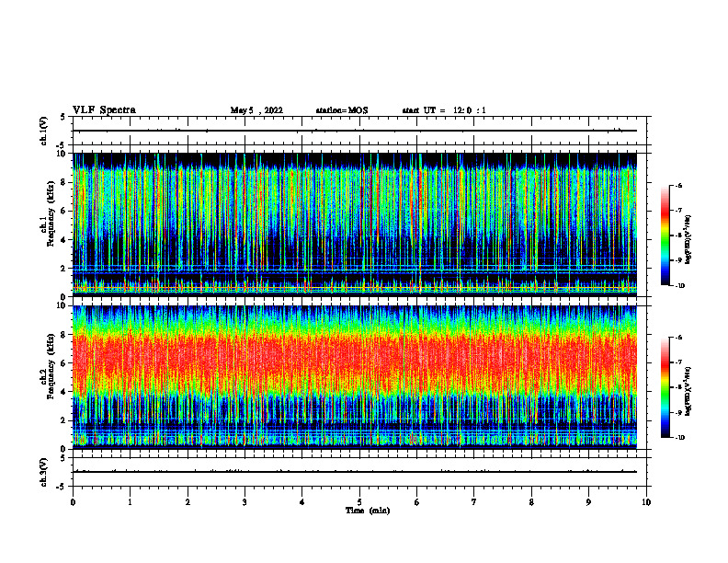
Task: Click the time axis tick label "5"
Action: pos(359,502)
